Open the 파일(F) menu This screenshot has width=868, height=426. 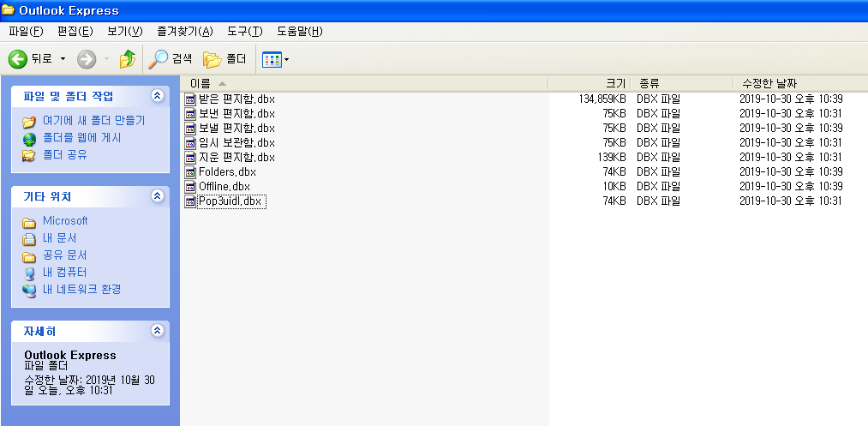(x=26, y=32)
